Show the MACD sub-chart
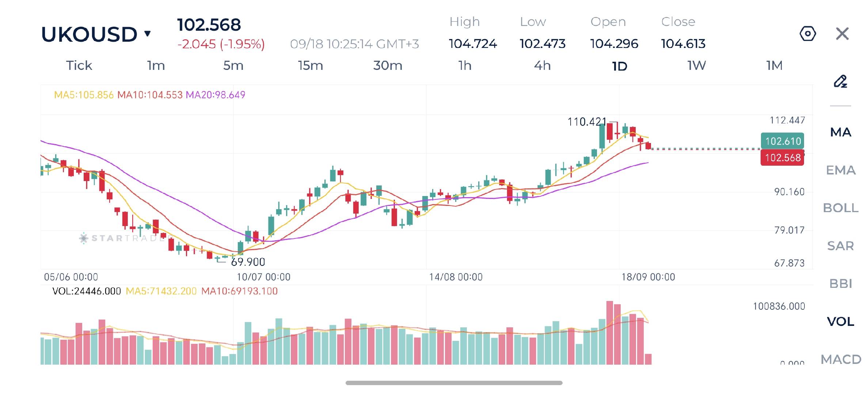The image size is (868, 395). [841, 359]
